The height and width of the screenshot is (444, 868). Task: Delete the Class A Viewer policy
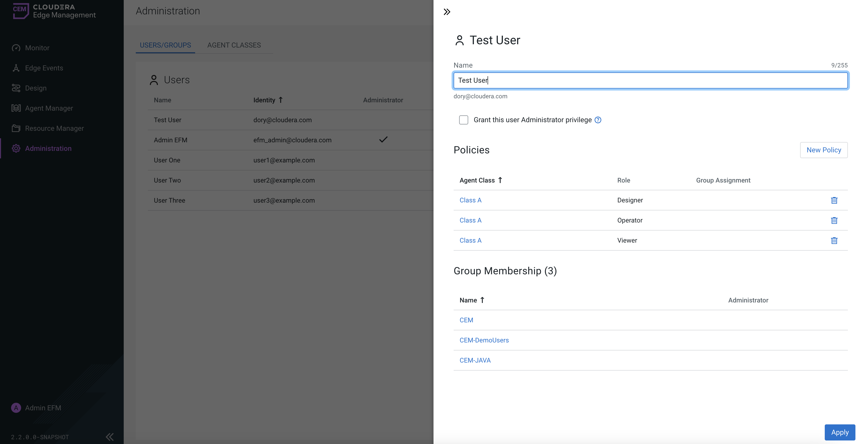coord(834,241)
